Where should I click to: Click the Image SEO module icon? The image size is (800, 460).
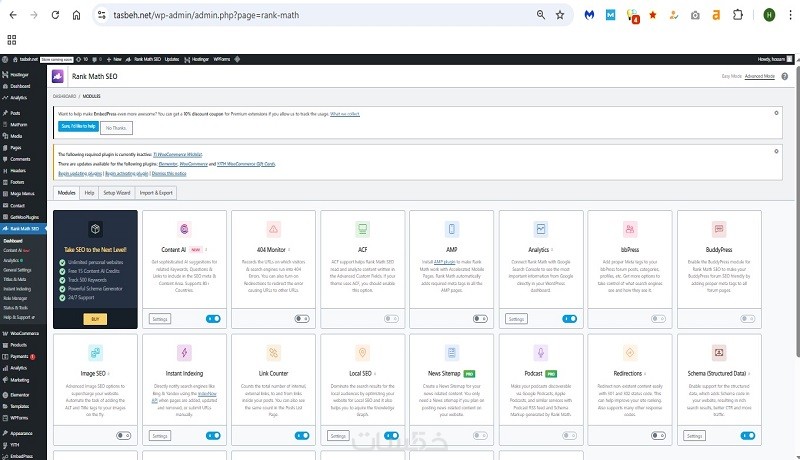[x=95, y=352]
